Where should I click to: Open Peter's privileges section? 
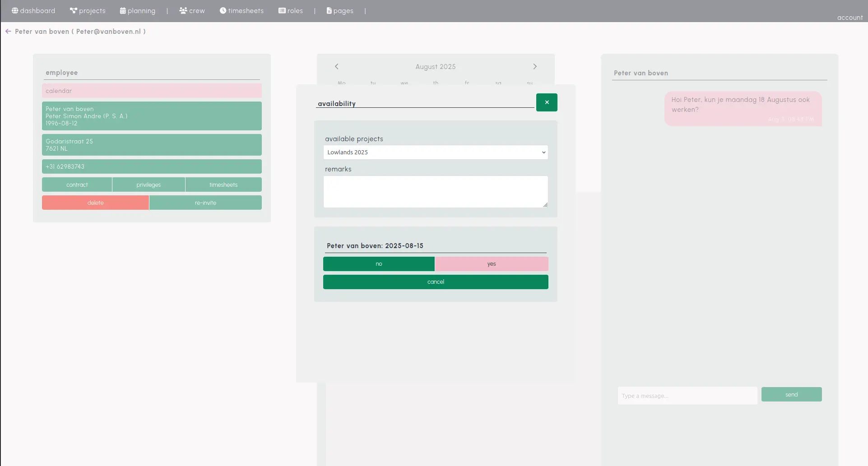pyautogui.click(x=149, y=185)
